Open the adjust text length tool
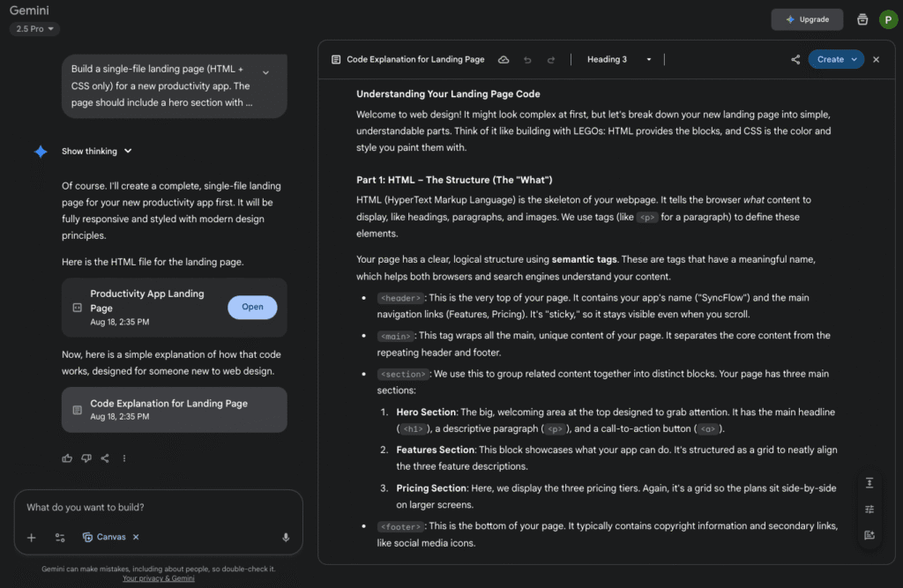The width and height of the screenshot is (903, 588). [x=869, y=482]
